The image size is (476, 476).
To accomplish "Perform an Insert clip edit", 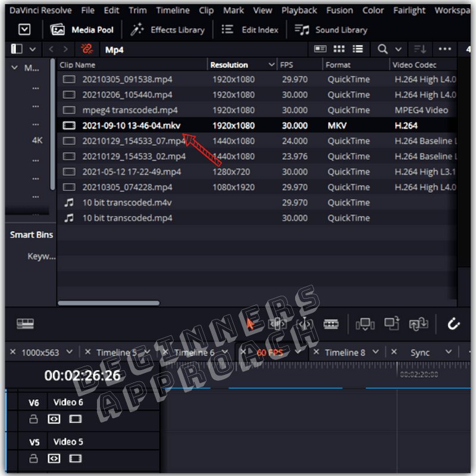I will click(x=365, y=324).
